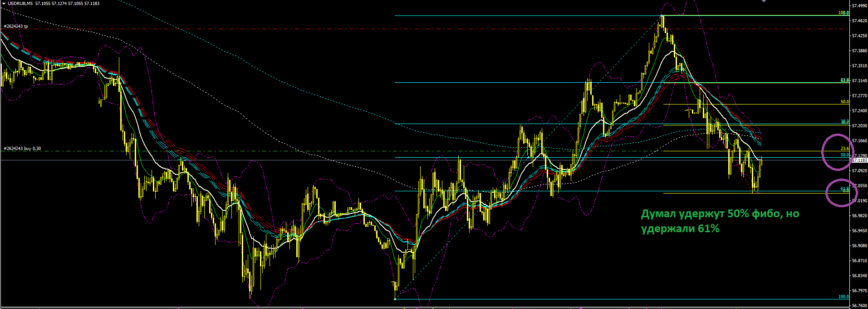
Task: Click the USDRUB,M5 chart symbol title
Action: point(20,3)
